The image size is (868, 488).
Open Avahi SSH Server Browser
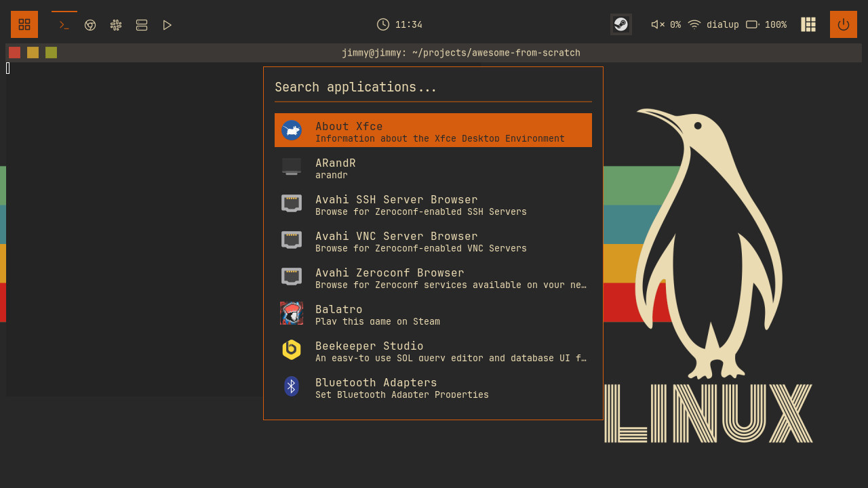(433, 203)
